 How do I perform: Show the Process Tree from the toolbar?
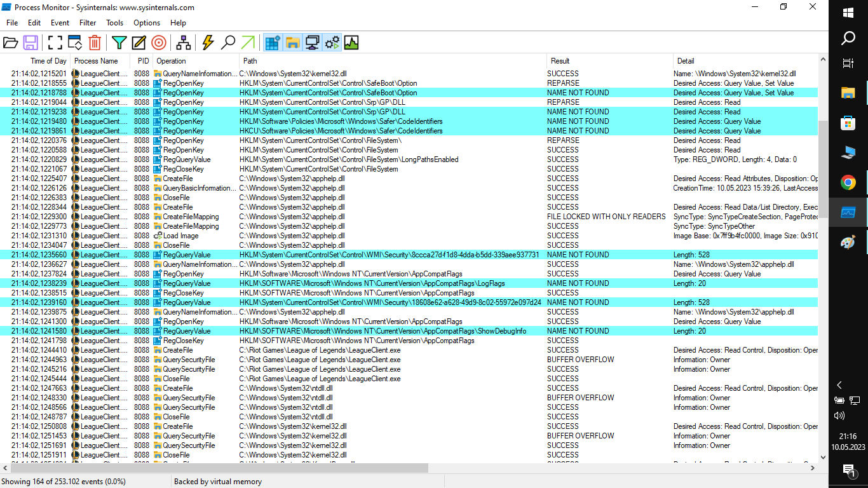(184, 43)
